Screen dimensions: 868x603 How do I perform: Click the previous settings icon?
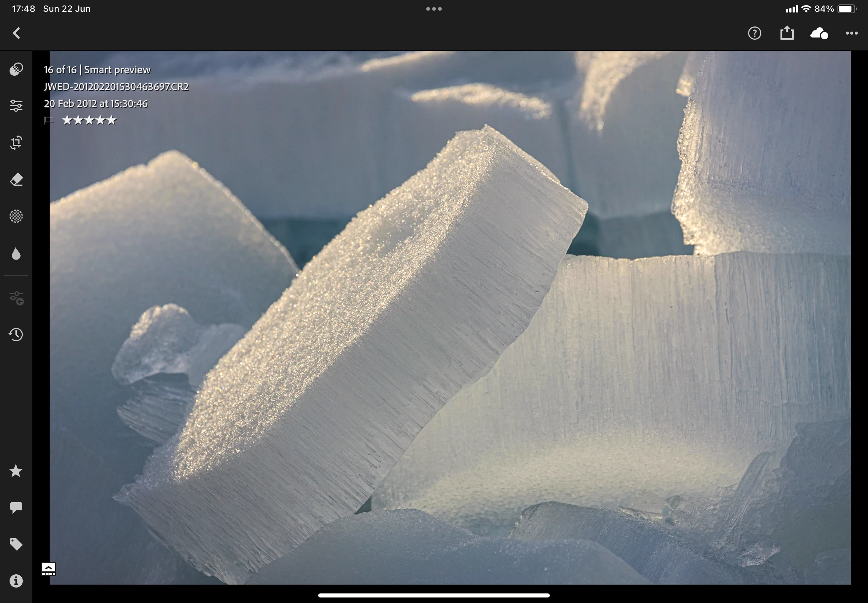pyautogui.click(x=16, y=298)
